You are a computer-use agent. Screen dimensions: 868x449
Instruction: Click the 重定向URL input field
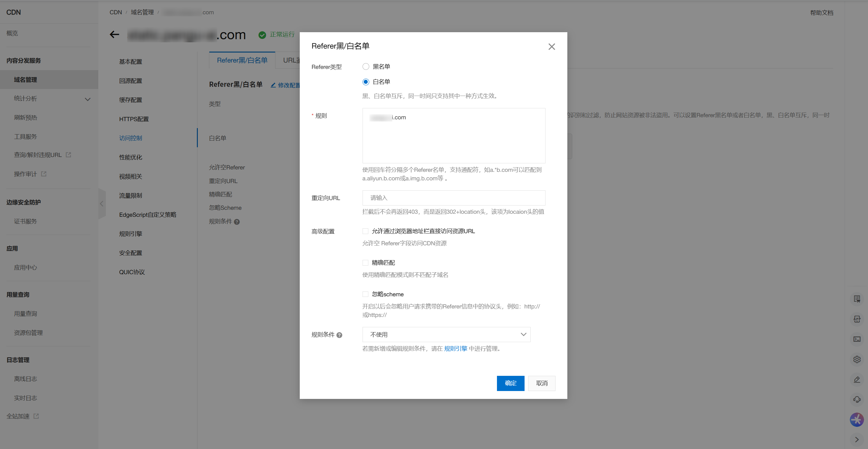453,198
